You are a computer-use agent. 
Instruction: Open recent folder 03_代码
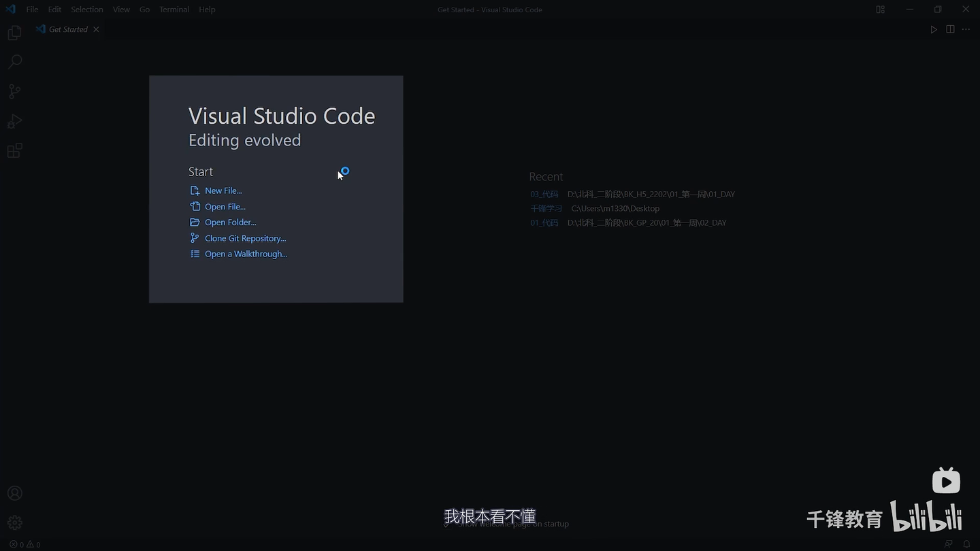tap(544, 194)
